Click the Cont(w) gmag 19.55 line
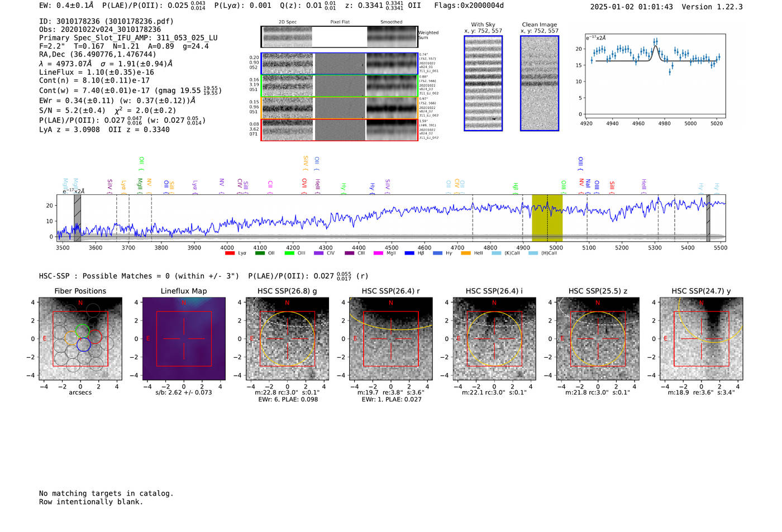 tap(130, 90)
